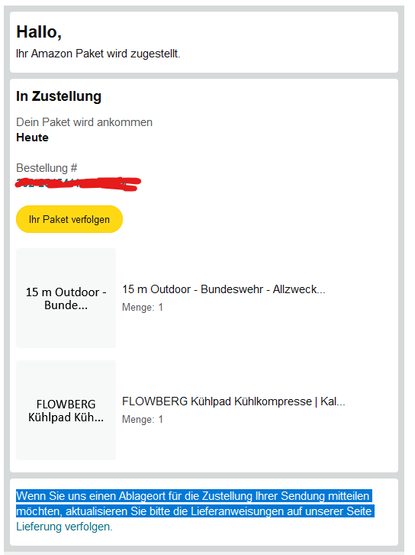Open the FLOWBERG Kühlpad product thumbnail
The height and width of the screenshot is (555, 415).
click(66, 410)
